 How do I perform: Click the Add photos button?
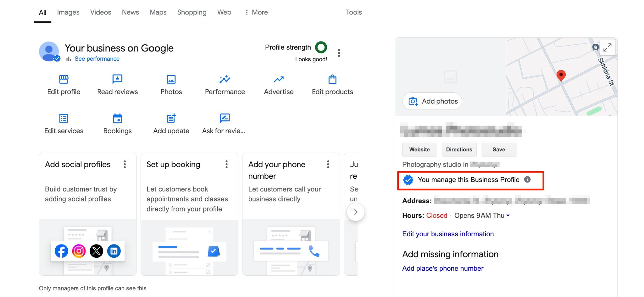432,101
